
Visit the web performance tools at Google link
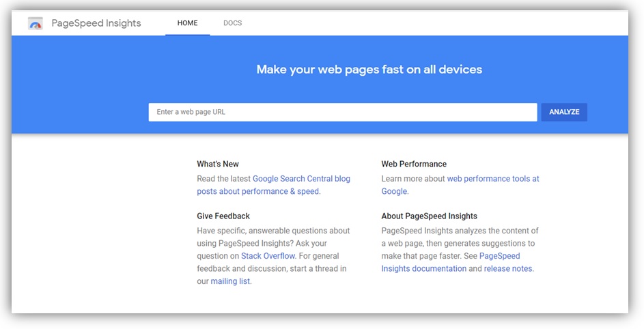coord(492,179)
